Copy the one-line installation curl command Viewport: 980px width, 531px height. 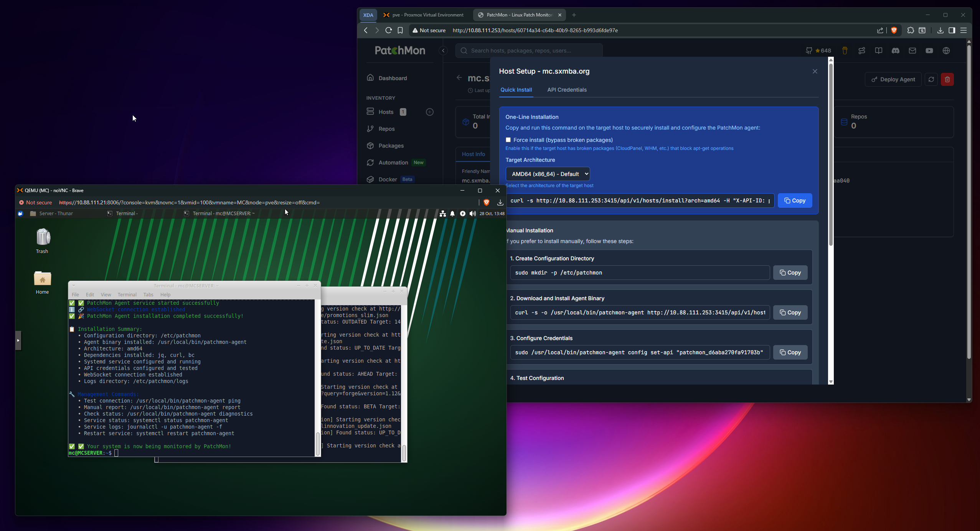[795, 201]
